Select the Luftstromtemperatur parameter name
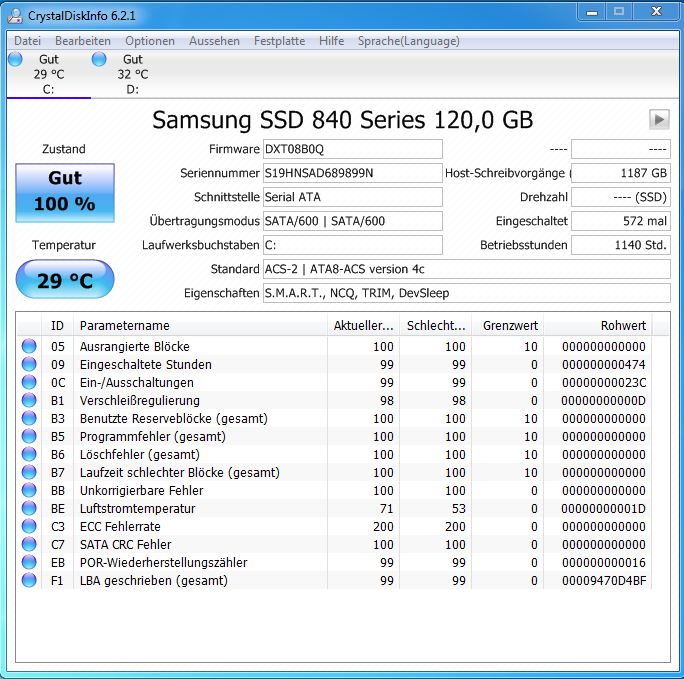The height and width of the screenshot is (679, 684). pyautogui.click(x=137, y=508)
